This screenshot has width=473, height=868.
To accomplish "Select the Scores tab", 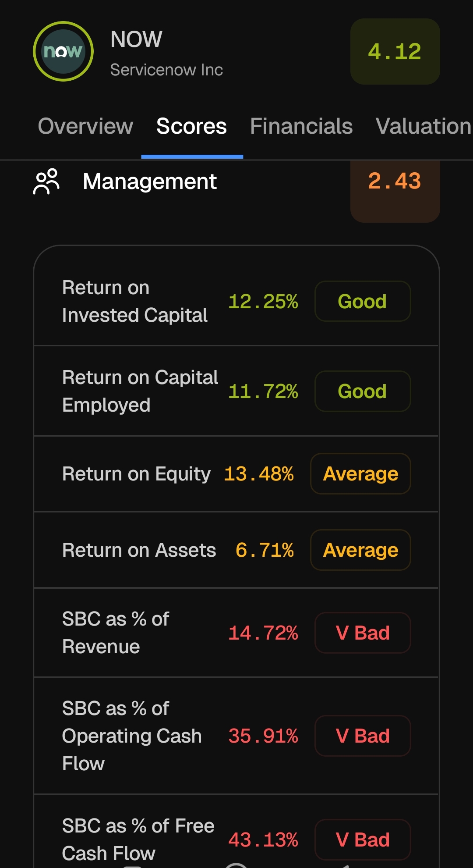I will tap(191, 126).
